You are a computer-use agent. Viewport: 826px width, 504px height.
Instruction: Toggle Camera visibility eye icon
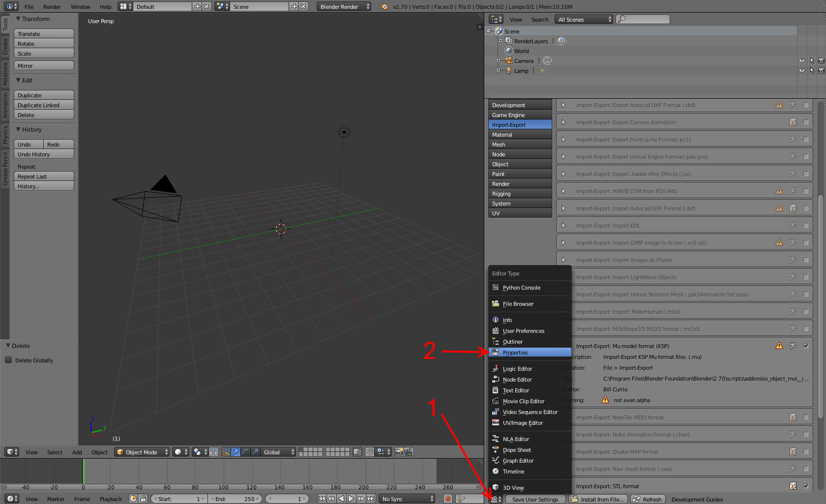pyautogui.click(x=801, y=61)
